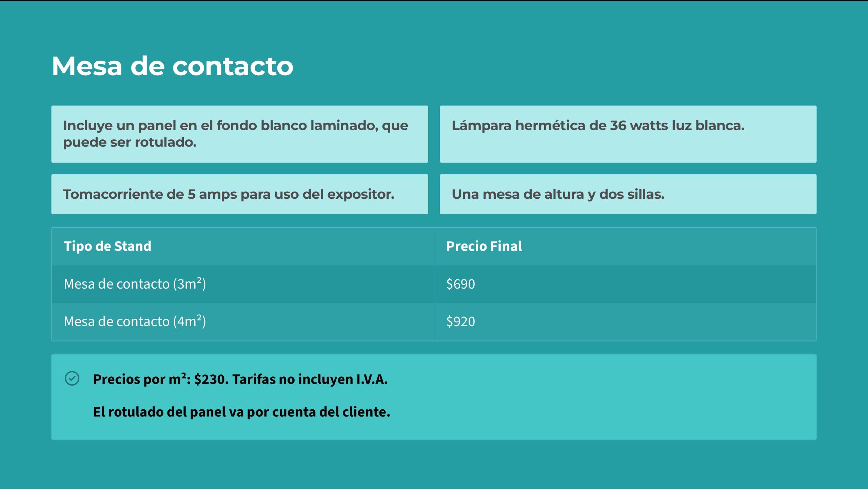This screenshot has width=868, height=489.
Task: Click the "Precios por m²" note text
Action: pos(139,379)
